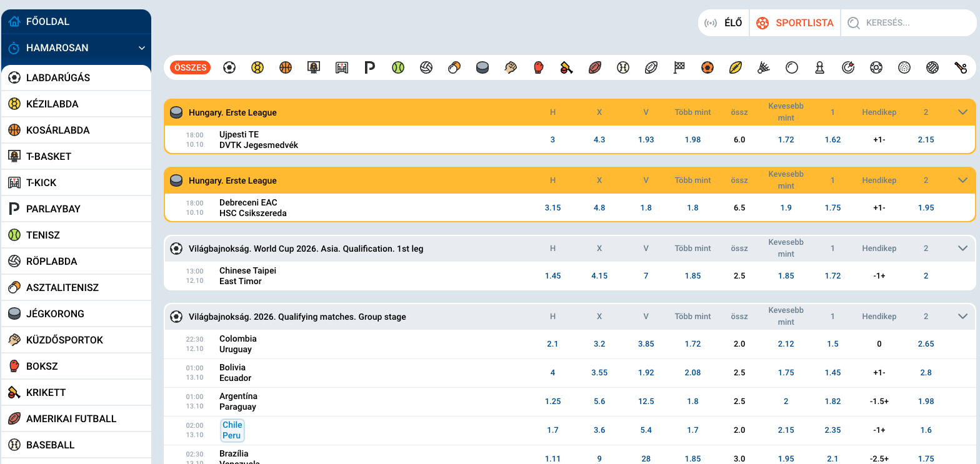Open the Sportlista tab
980x464 pixels.
pyautogui.click(x=795, y=23)
